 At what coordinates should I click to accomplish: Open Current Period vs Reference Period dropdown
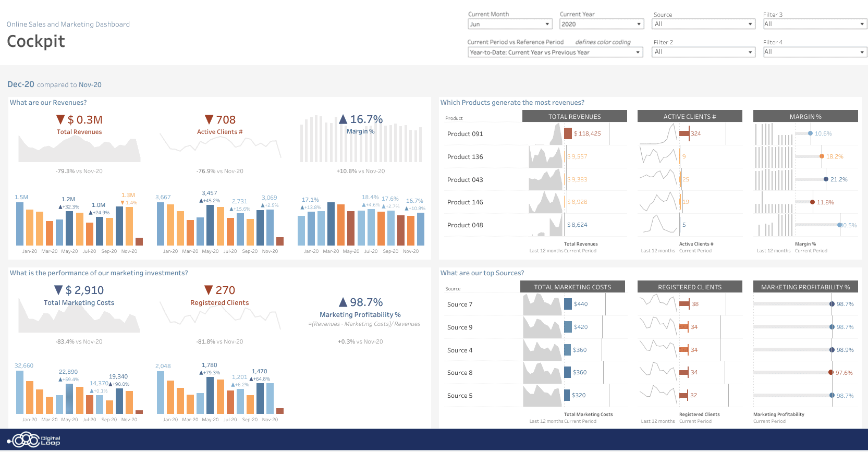[555, 52]
